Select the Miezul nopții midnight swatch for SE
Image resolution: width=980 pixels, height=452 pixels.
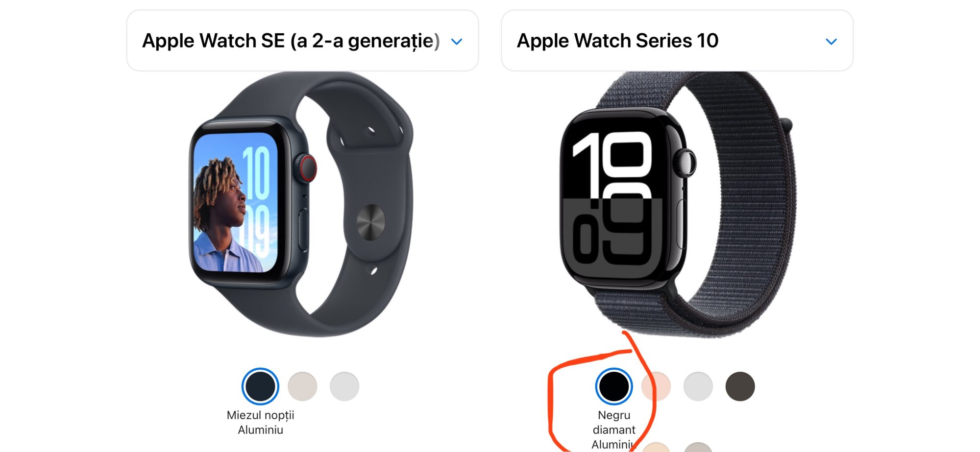click(260, 386)
